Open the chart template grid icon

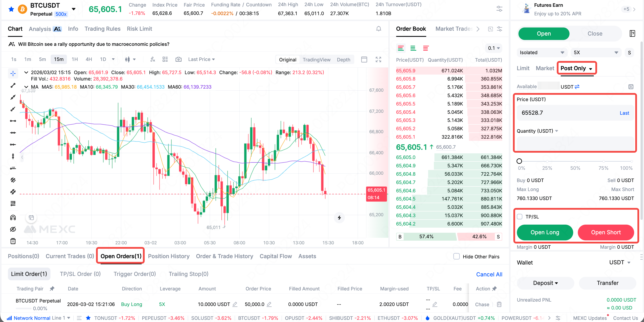click(165, 59)
